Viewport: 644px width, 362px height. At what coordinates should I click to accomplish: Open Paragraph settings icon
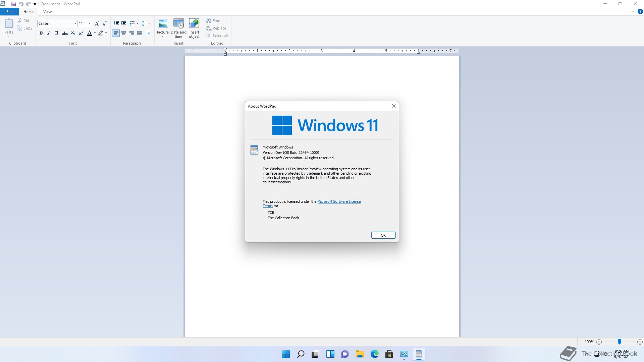coord(148,33)
